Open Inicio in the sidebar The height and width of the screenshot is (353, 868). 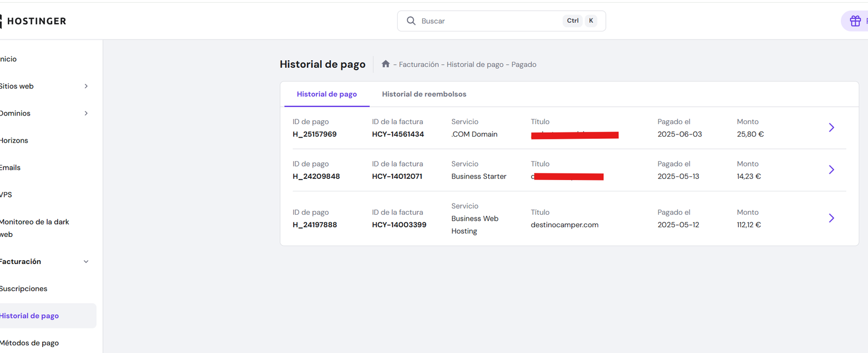coord(8,59)
